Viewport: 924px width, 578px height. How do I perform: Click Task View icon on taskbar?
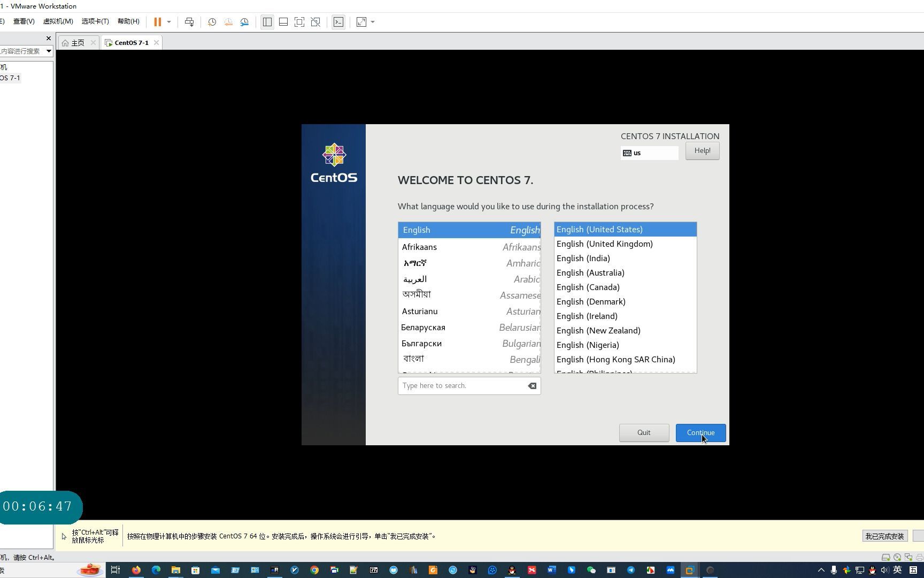click(x=115, y=570)
